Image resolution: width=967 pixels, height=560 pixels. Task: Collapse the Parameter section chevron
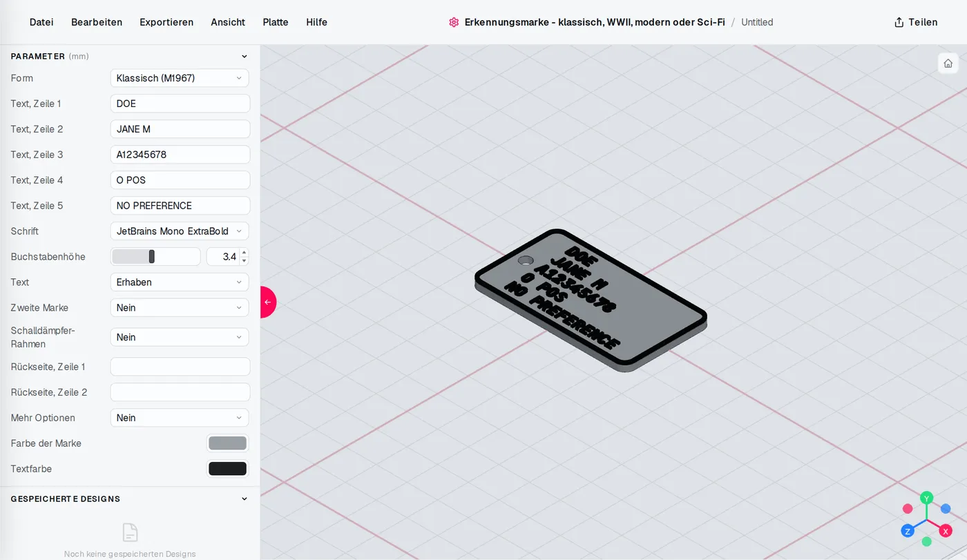click(245, 57)
